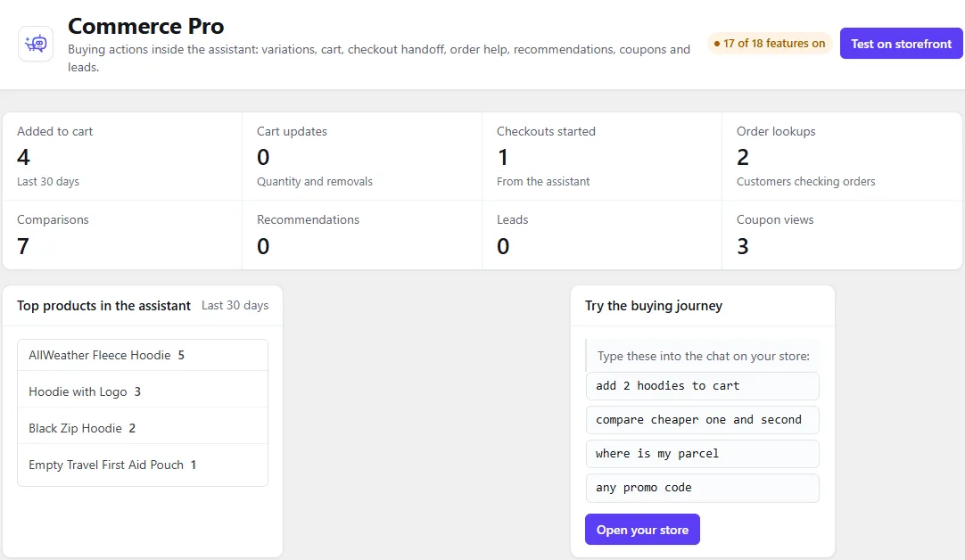The image size is (965, 560).
Task: Click the AllWeather Fleece Hoodie row
Action: coord(142,355)
